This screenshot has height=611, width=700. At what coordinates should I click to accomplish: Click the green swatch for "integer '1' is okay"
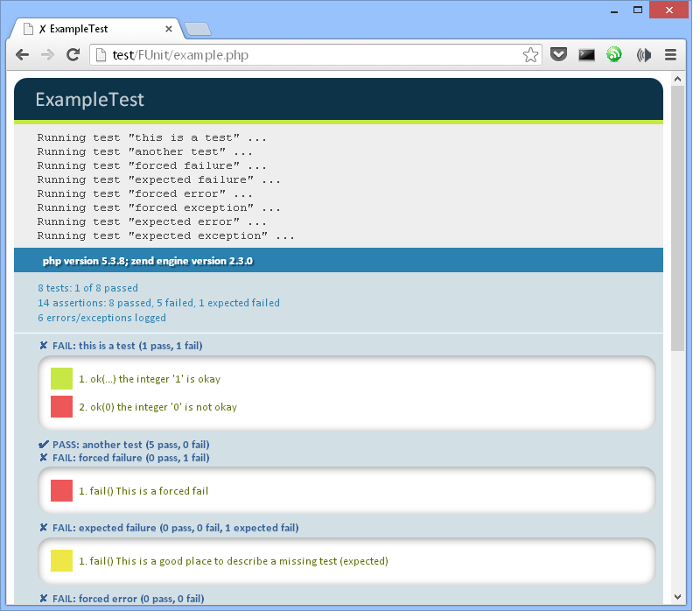click(x=61, y=379)
